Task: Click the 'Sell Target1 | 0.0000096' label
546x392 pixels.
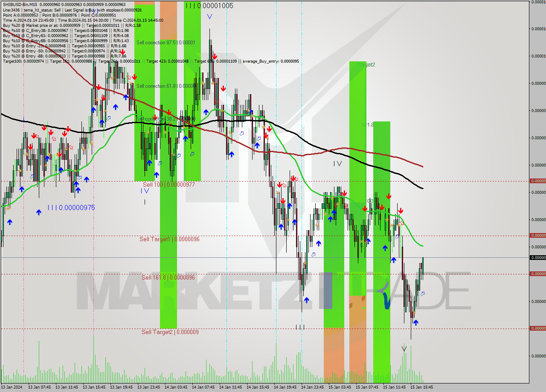Action: coord(169,239)
